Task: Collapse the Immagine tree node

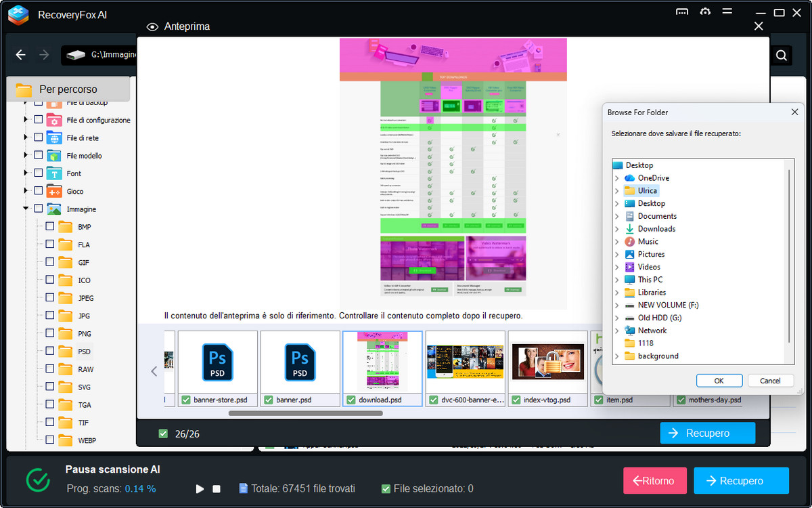Action: pos(26,209)
